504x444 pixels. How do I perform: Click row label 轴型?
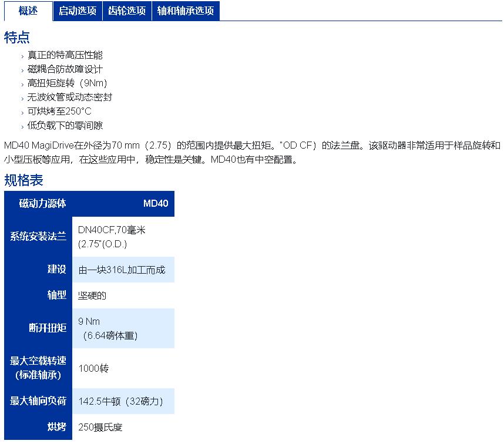pos(38,295)
